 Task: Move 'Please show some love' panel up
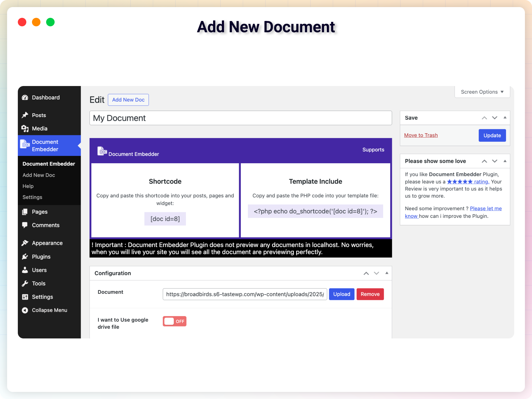coord(484,161)
